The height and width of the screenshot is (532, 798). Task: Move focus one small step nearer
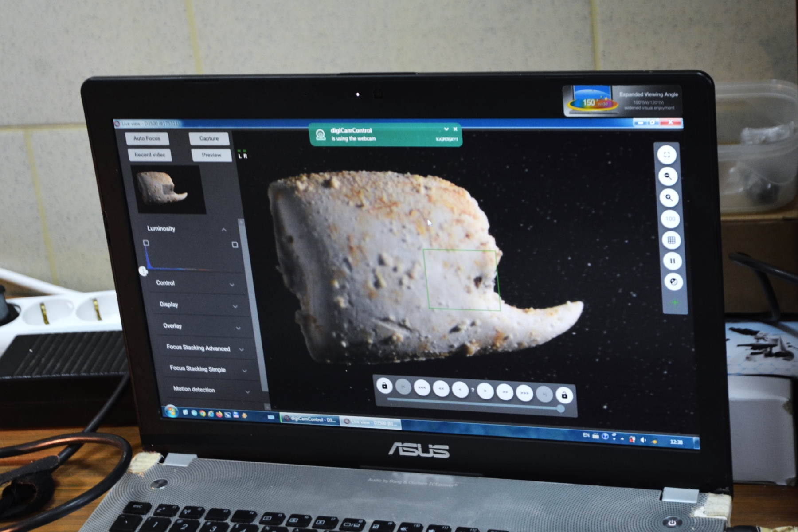[460, 390]
